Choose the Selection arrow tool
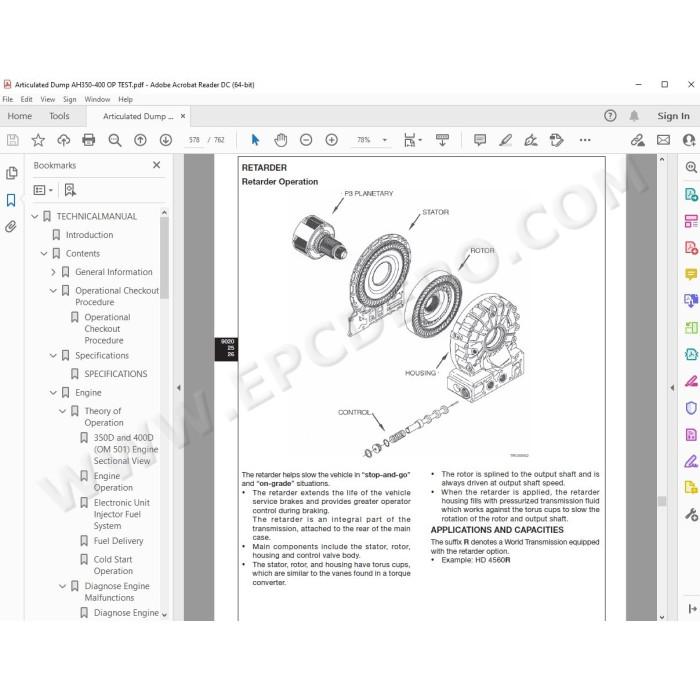The width and height of the screenshot is (700, 700). (255, 140)
